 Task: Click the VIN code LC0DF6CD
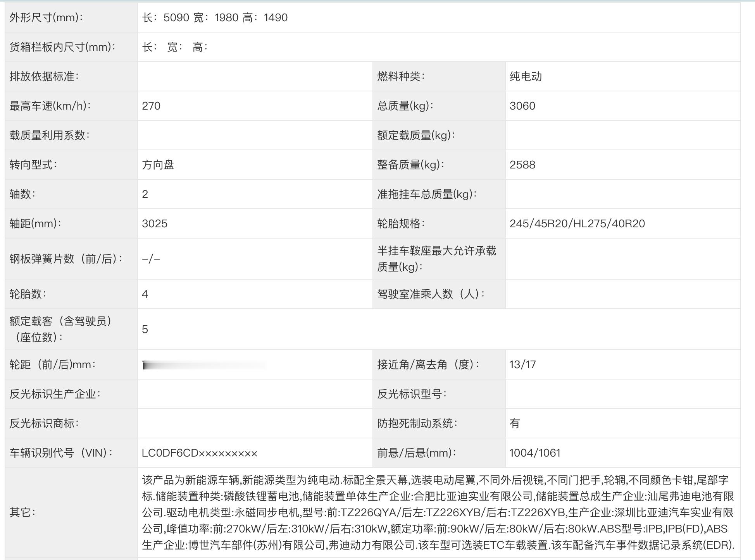click(199, 453)
